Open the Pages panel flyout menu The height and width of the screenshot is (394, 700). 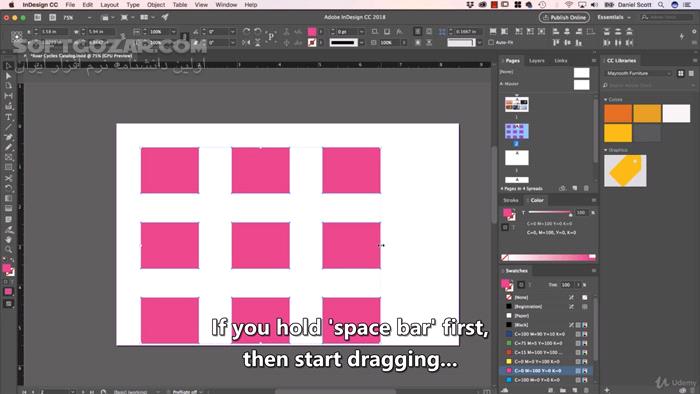(594, 61)
